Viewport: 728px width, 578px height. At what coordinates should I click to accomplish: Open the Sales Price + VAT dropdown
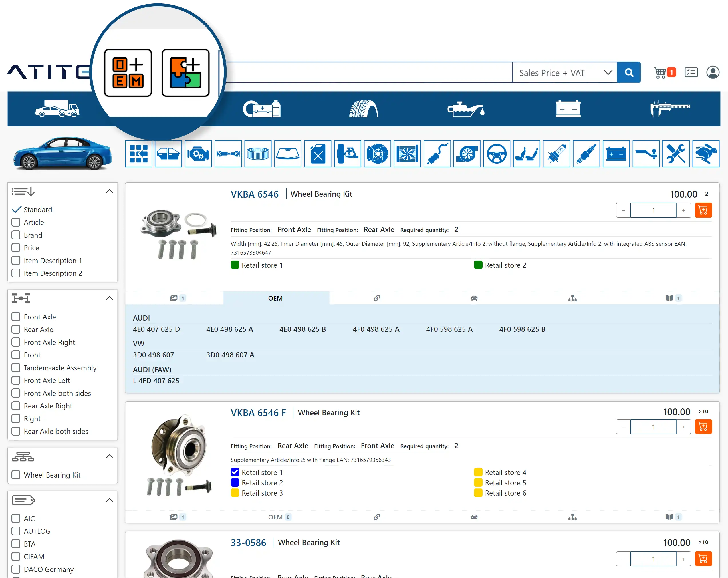pyautogui.click(x=565, y=73)
